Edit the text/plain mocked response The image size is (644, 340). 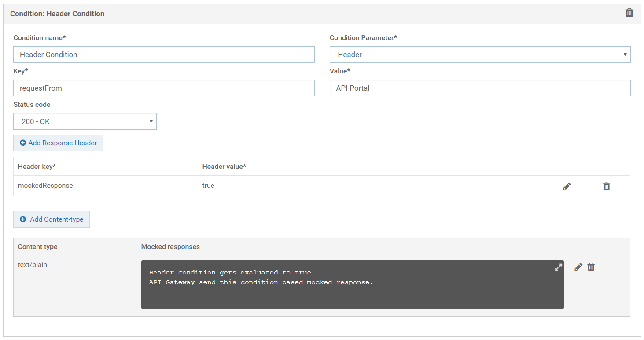(x=578, y=267)
